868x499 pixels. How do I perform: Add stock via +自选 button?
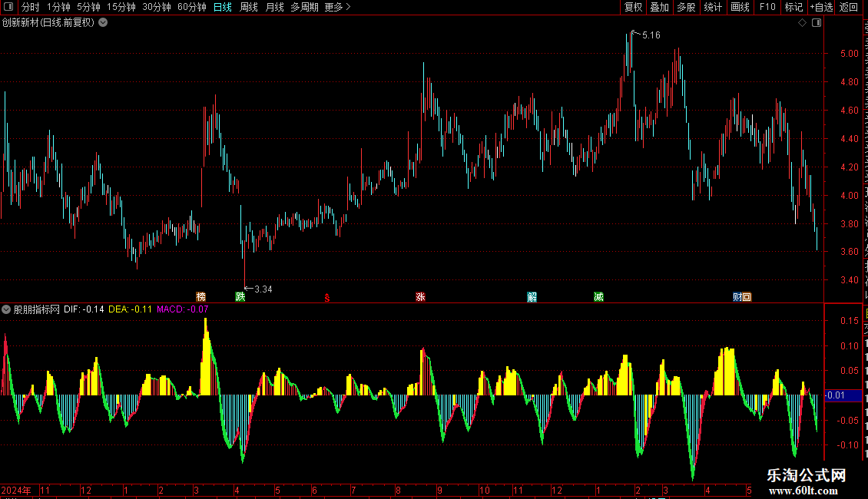coord(821,7)
